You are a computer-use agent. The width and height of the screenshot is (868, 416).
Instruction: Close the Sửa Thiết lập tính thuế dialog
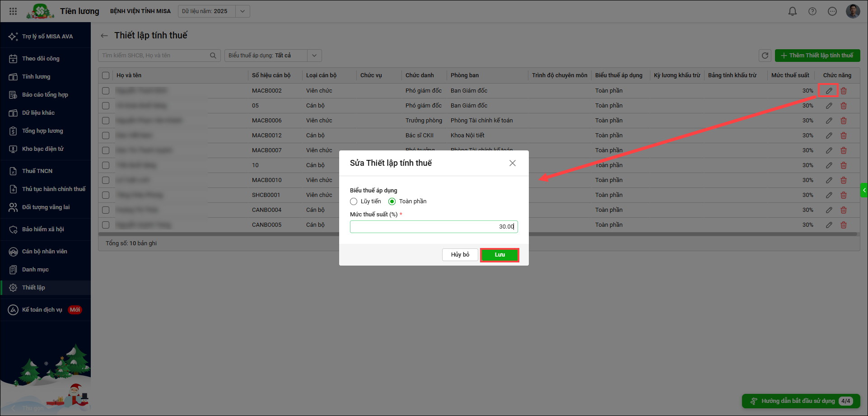point(512,163)
